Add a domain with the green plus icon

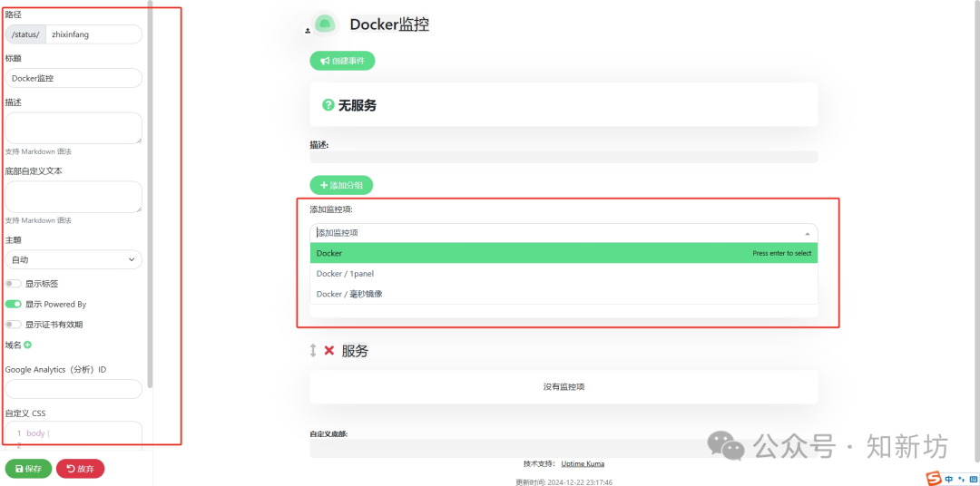tap(27, 345)
